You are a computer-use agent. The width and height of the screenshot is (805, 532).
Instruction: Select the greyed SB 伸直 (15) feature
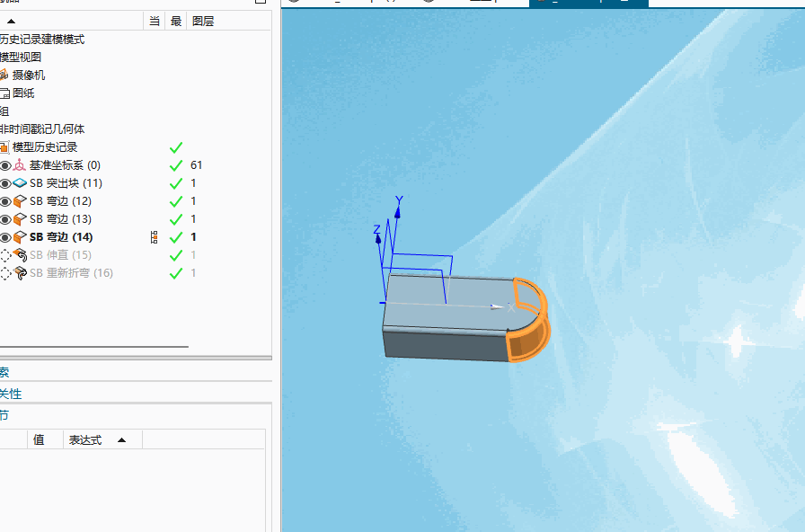[x=60, y=255]
